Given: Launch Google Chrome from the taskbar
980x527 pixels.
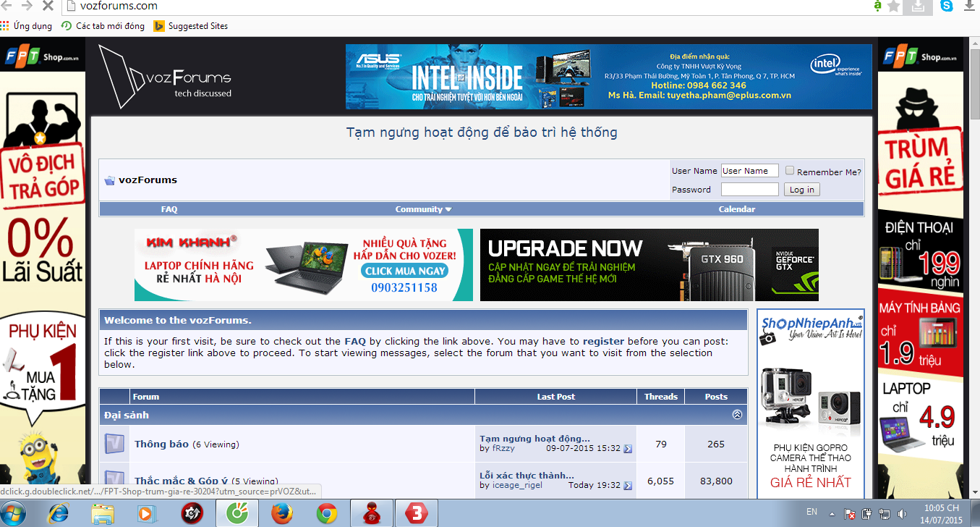Looking at the screenshot, I should click(327, 513).
